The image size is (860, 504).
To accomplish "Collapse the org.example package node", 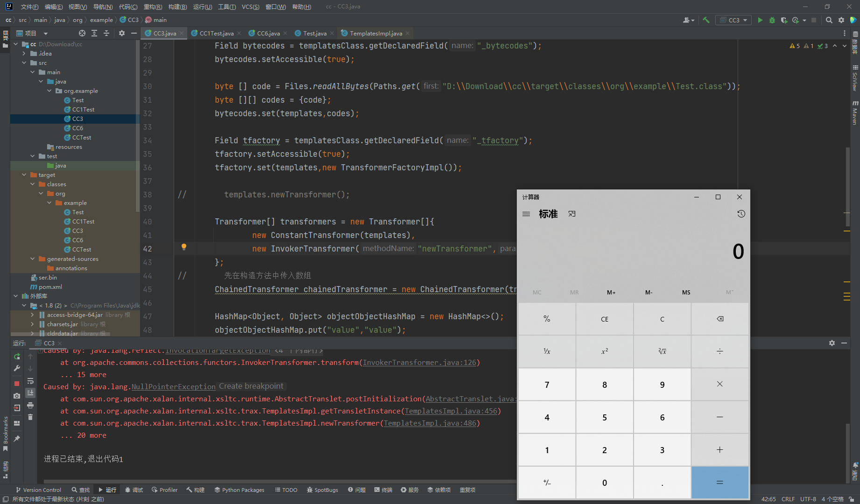I will tap(49, 91).
